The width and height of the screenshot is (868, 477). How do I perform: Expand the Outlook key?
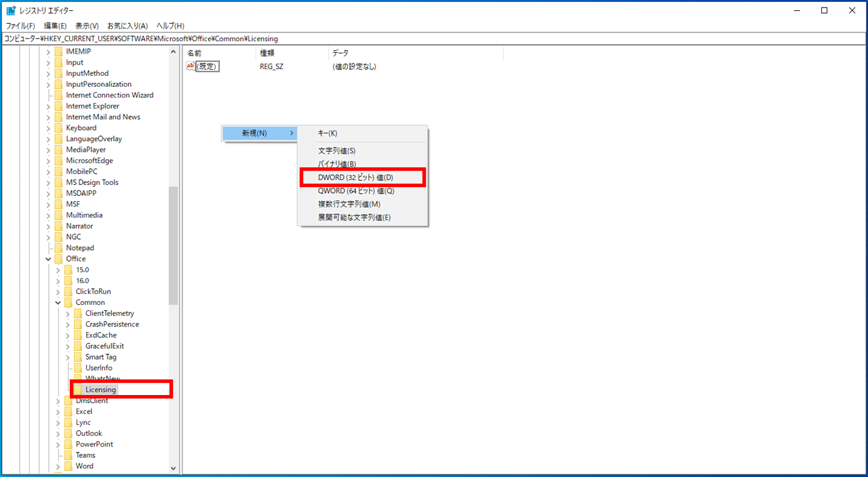(58, 433)
